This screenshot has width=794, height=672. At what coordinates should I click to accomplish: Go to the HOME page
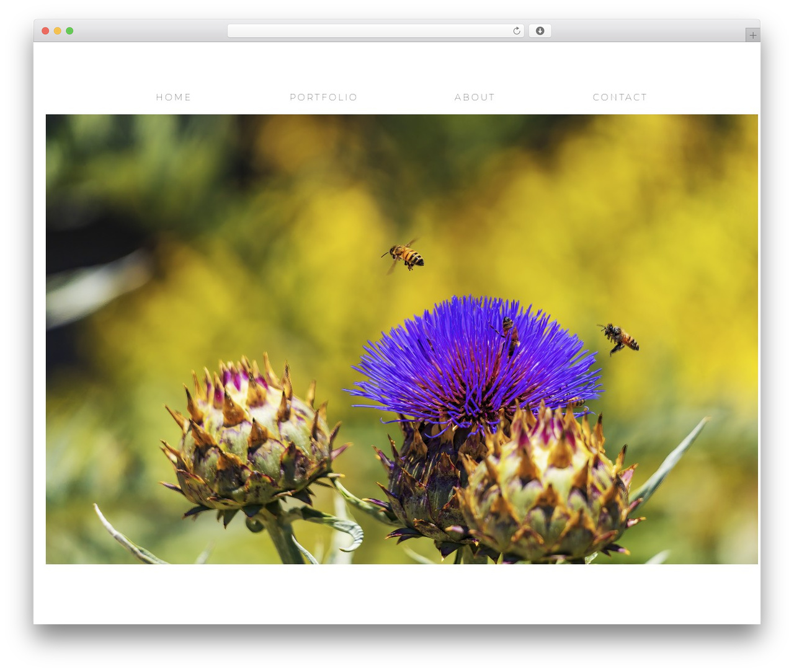click(174, 97)
